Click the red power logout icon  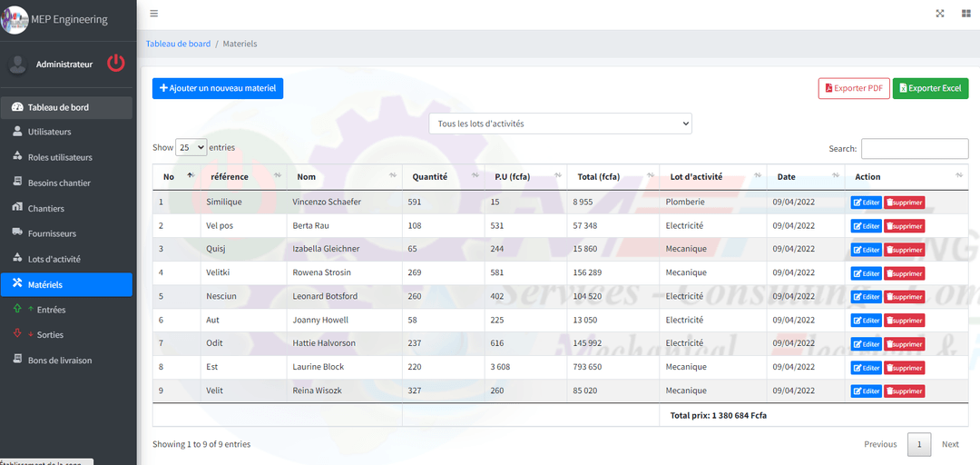(116, 64)
